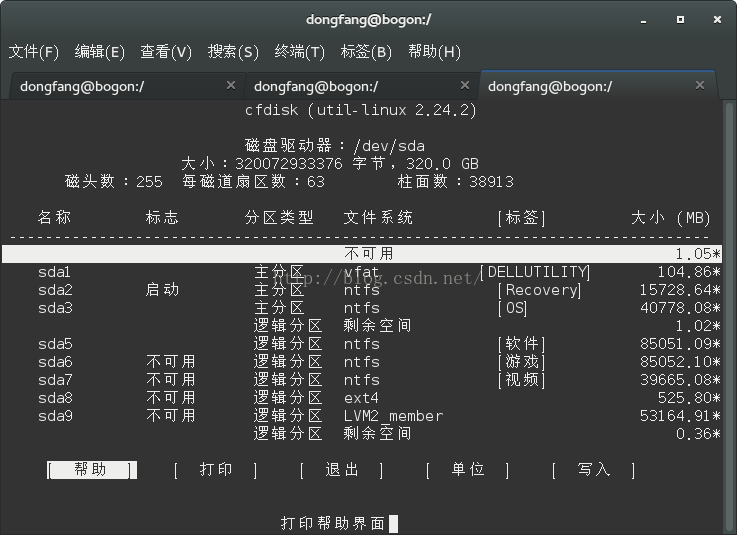
Task: Click the sda7 partition name
Action: click(x=55, y=380)
